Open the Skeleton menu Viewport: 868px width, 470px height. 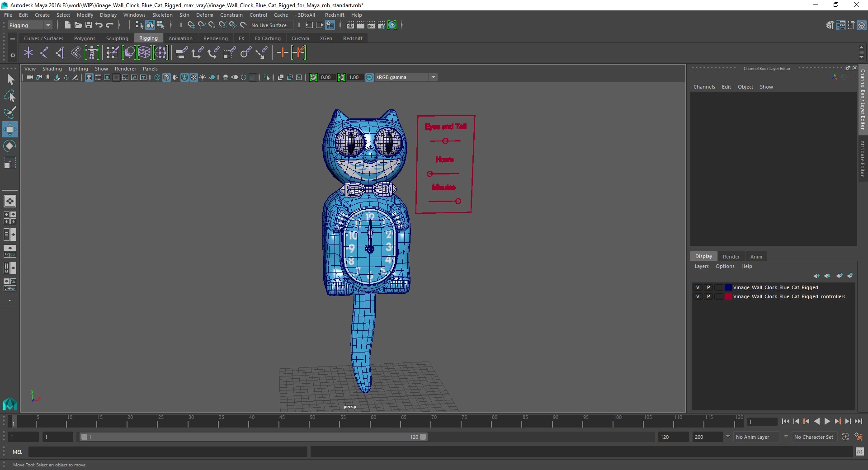[162, 15]
